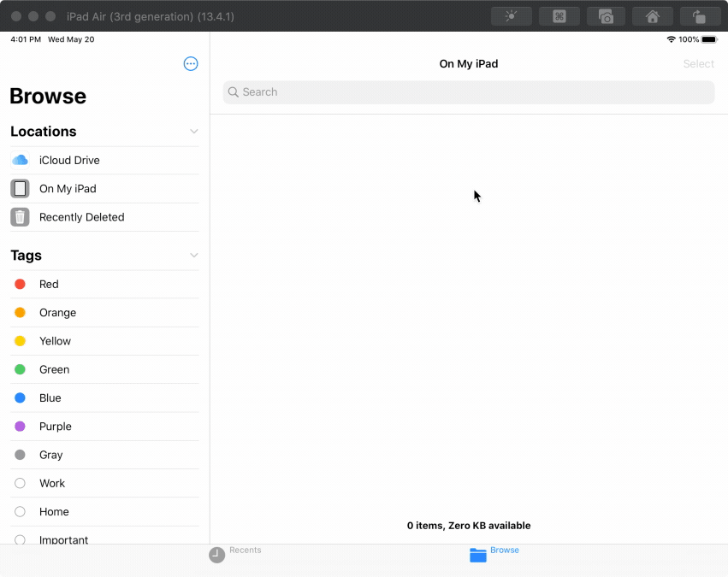Click the iCloud Drive cloud icon
The width and height of the screenshot is (728, 577).
click(20, 160)
